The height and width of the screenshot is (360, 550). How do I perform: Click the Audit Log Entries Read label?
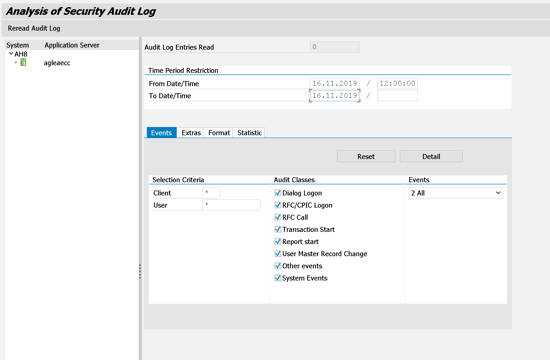[x=179, y=47]
